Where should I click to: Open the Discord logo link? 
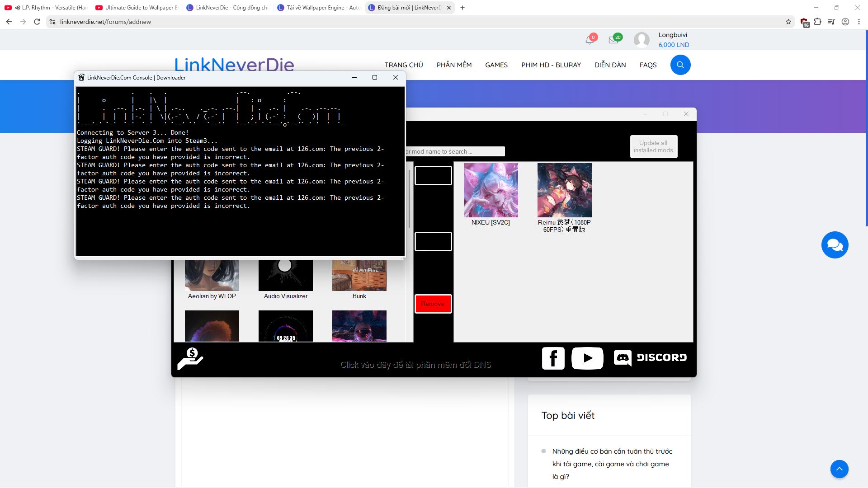tap(650, 358)
